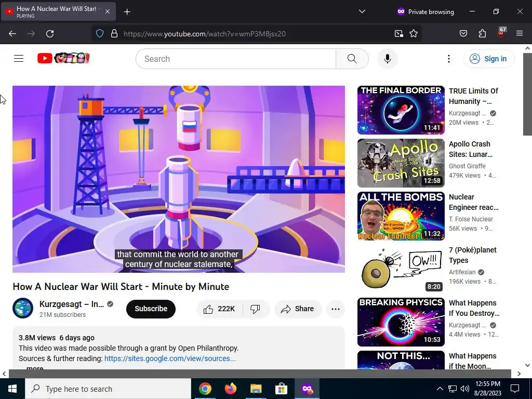Go back with the browser arrow
The image size is (532, 399).
click(12, 34)
